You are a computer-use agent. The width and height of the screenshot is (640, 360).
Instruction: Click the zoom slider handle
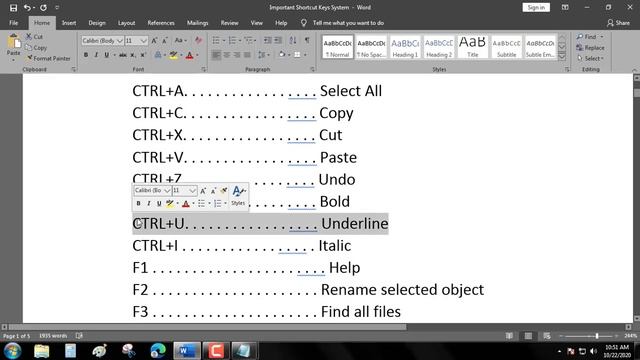coord(597,336)
